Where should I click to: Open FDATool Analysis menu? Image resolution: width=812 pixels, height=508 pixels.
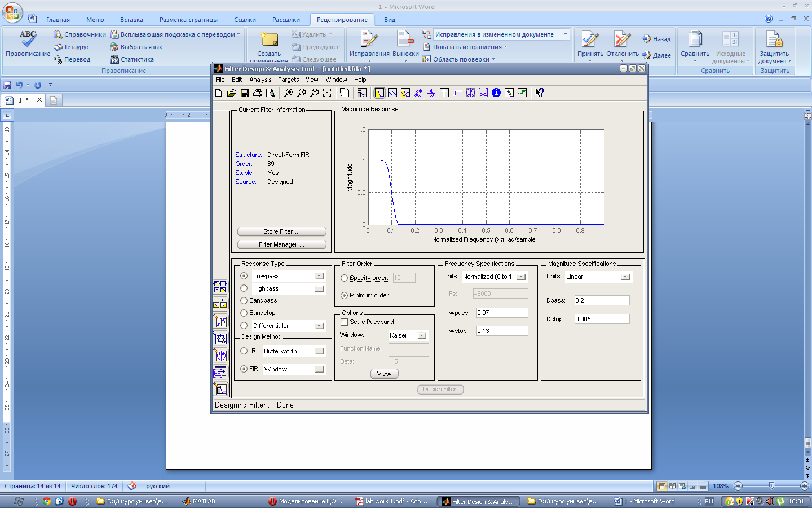tap(261, 80)
